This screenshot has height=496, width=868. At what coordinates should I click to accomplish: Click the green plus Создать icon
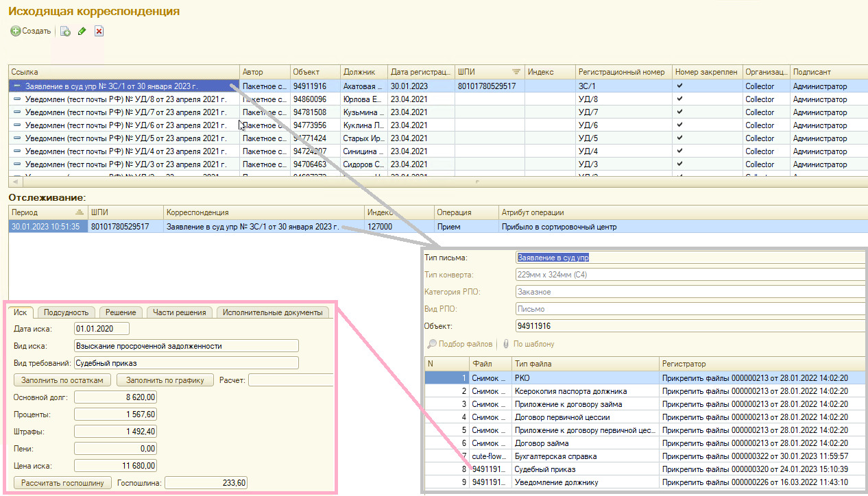click(16, 32)
